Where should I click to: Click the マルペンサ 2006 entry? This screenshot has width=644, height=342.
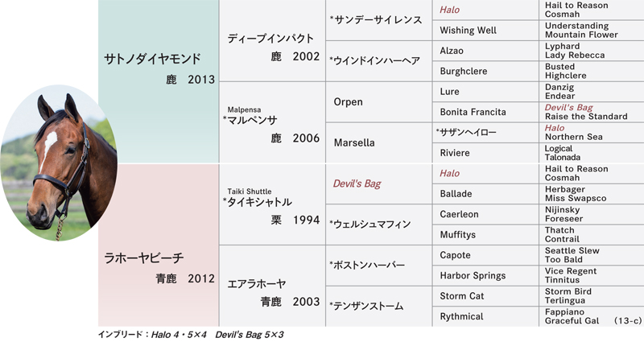pyautogui.click(x=273, y=122)
